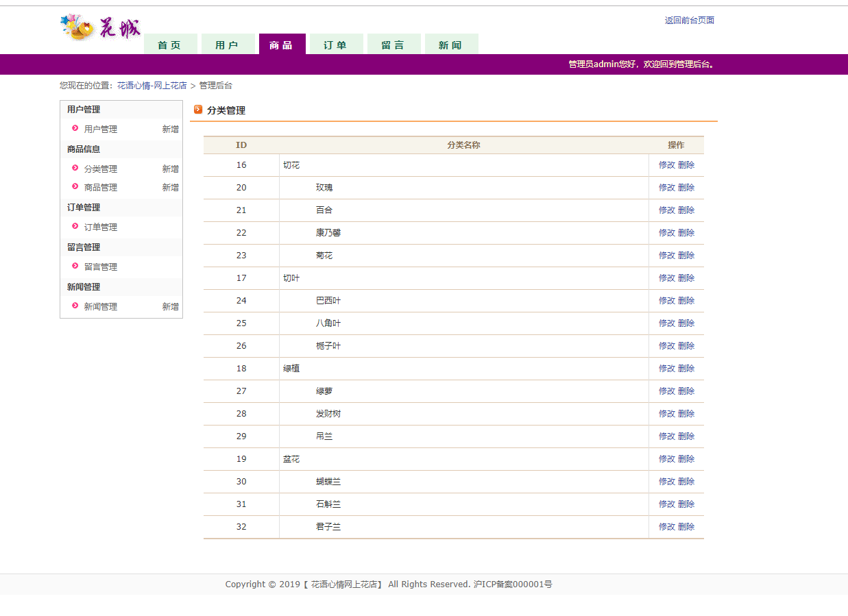Click the red arrow icon beside 分类管理 sidebar item

tap(75, 169)
